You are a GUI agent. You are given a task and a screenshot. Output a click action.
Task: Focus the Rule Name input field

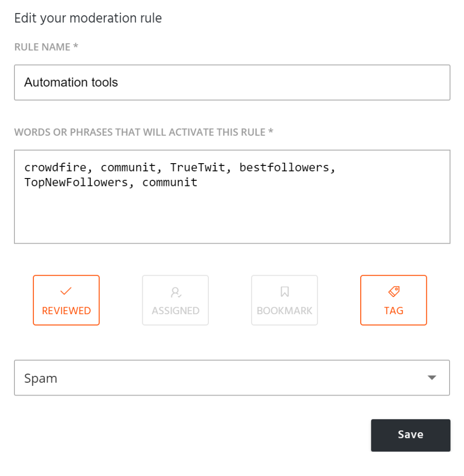(232, 82)
